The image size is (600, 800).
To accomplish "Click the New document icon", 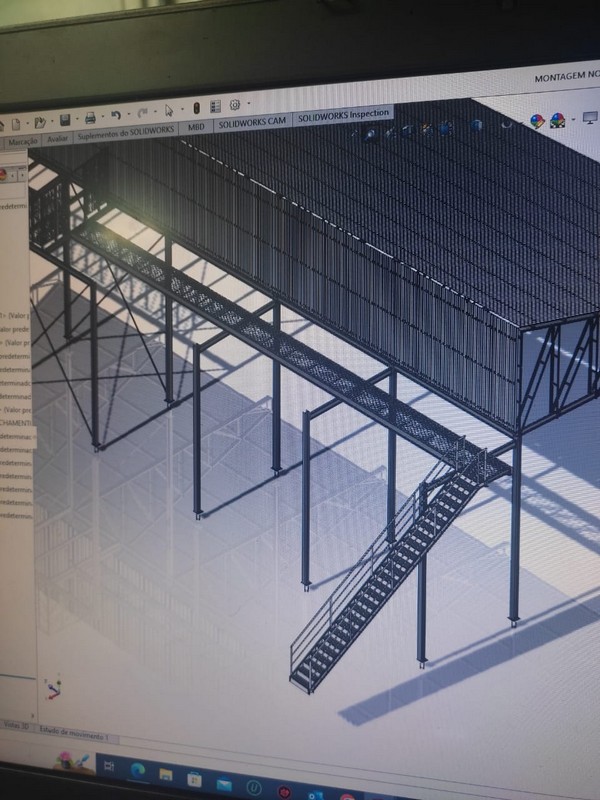I will 16,124.
